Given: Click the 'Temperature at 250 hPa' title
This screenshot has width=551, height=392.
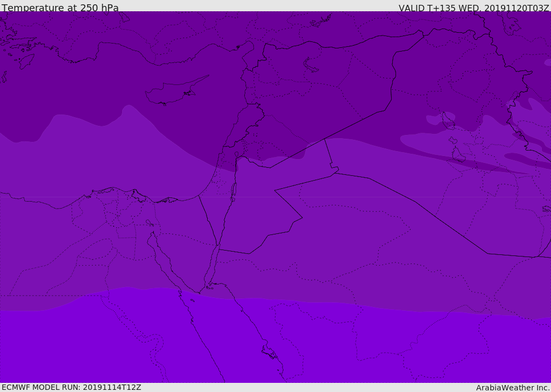Looking at the screenshot, I should point(60,8).
